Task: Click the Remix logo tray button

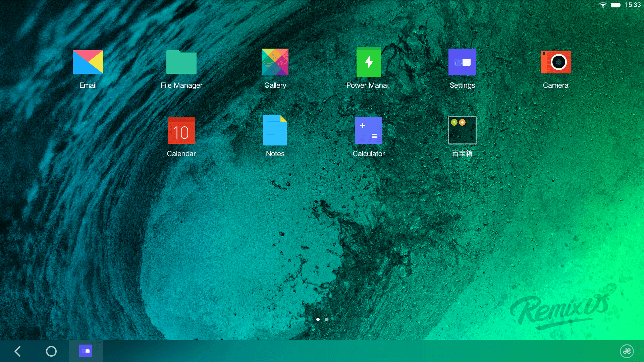Action: (x=627, y=351)
